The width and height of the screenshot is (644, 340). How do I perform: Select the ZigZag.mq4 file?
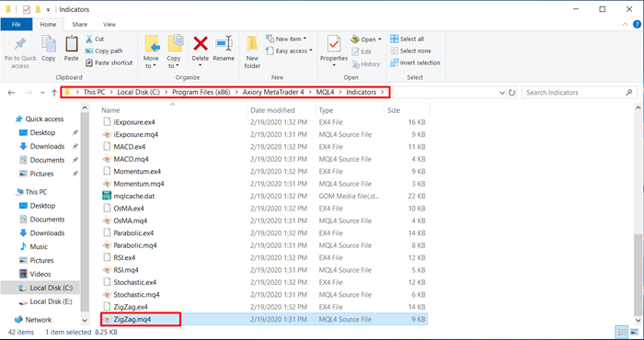tap(264, 319)
